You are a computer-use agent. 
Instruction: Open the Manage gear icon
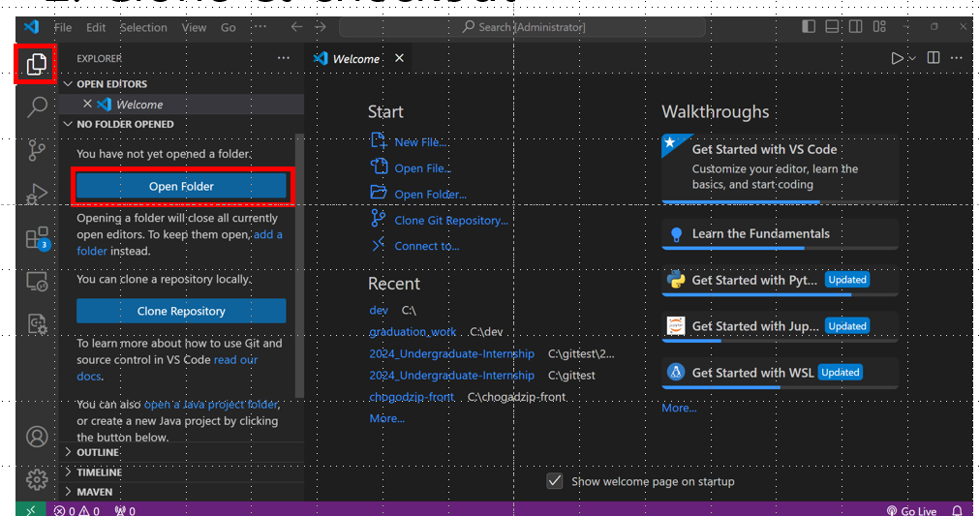37,479
